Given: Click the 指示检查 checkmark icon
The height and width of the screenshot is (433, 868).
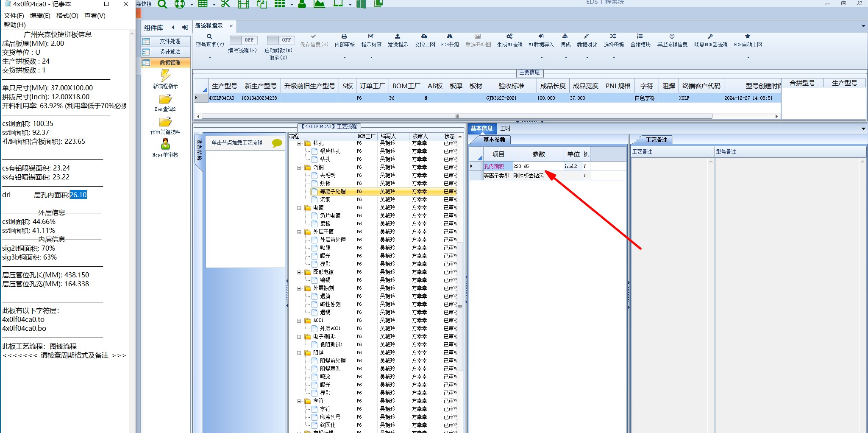Looking at the screenshot, I should point(371,36).
